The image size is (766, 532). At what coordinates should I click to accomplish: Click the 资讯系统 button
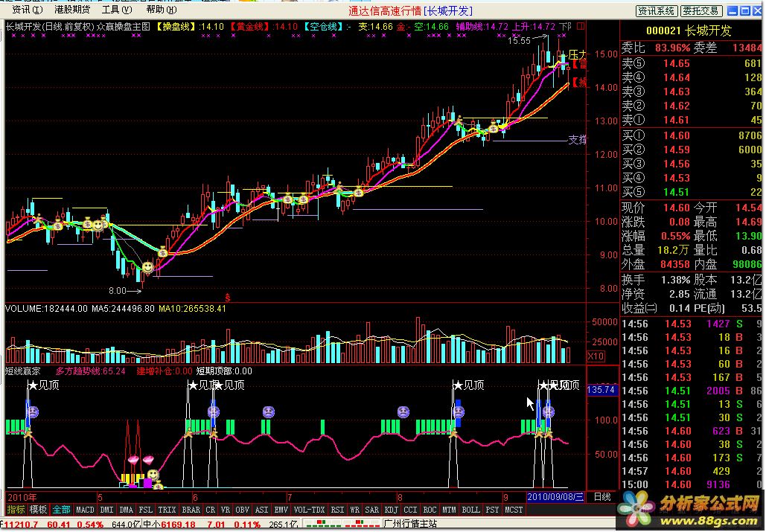656,10
